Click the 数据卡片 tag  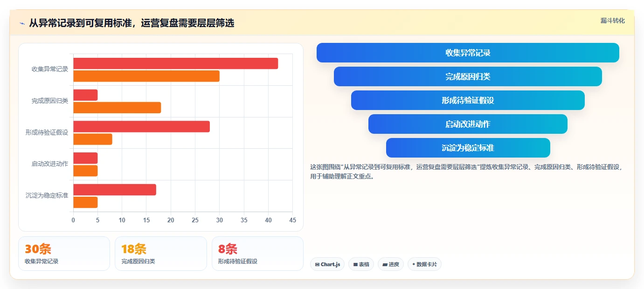click(424, 264)
